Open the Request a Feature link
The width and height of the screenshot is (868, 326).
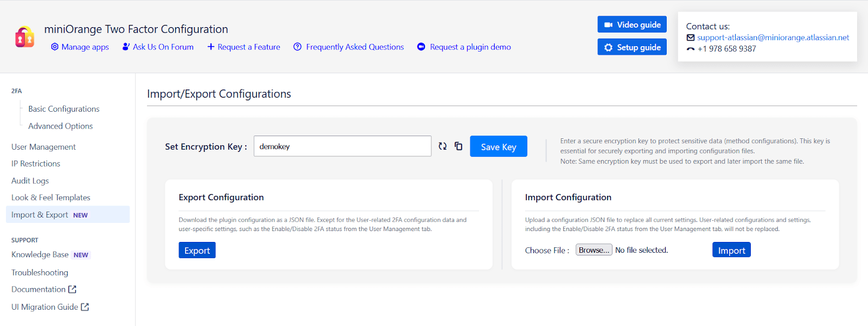[x=249, y=47]
